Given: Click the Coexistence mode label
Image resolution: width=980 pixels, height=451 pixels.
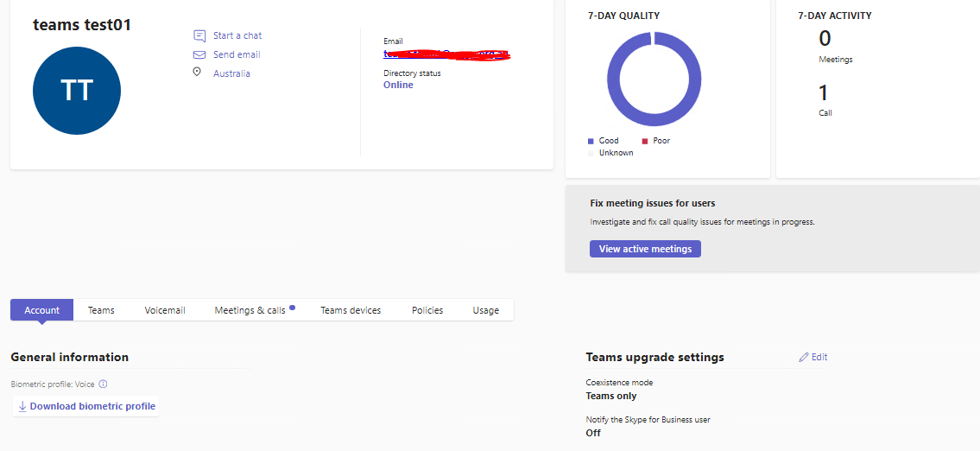Looking at the screenshot, I should [619, 383].
